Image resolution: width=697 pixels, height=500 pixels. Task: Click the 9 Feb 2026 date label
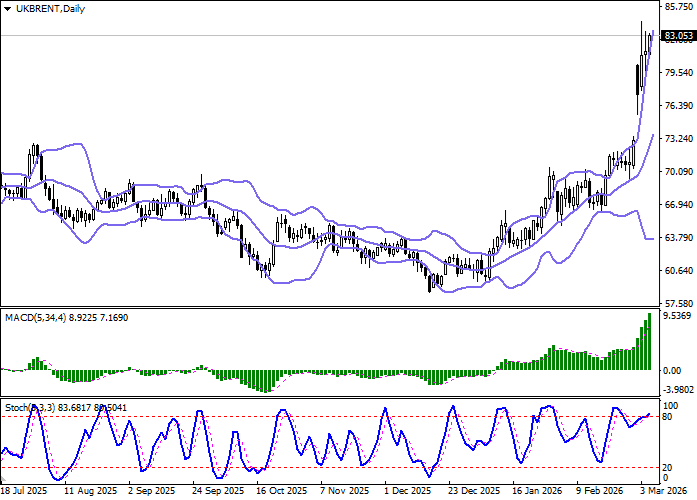[x=600, y=492]
